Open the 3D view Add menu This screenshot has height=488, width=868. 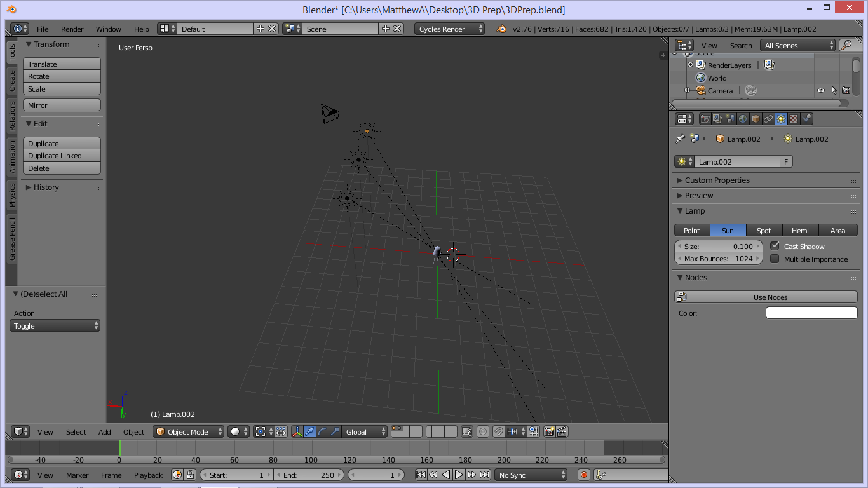tap(105, 431)
